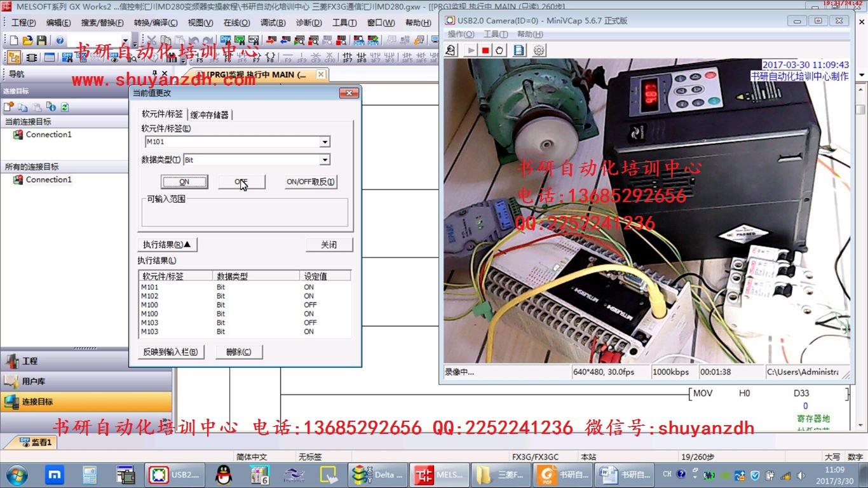868x488 pixels.
Task: Open MiniVCap settings gear icon
Action: click(539, 50)
